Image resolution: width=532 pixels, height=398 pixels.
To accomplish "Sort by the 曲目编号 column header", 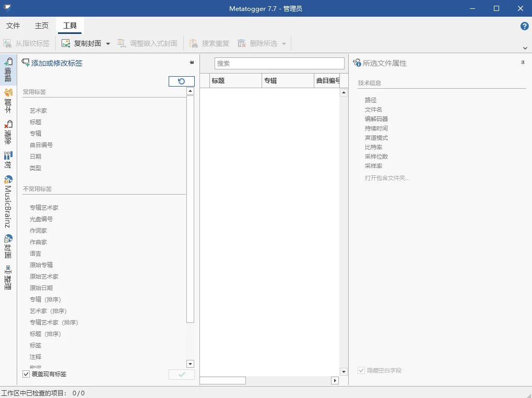I will click(327, 81).
